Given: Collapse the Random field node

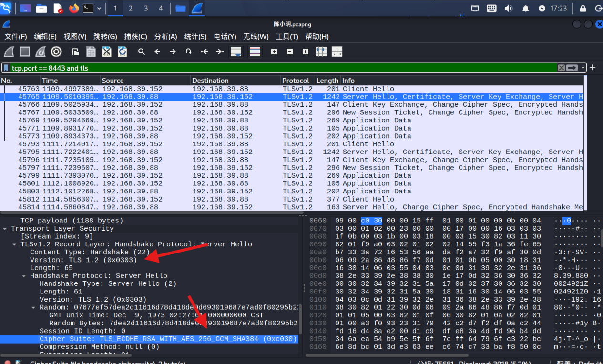Looking at the screenshot, I should pos(33,307).
